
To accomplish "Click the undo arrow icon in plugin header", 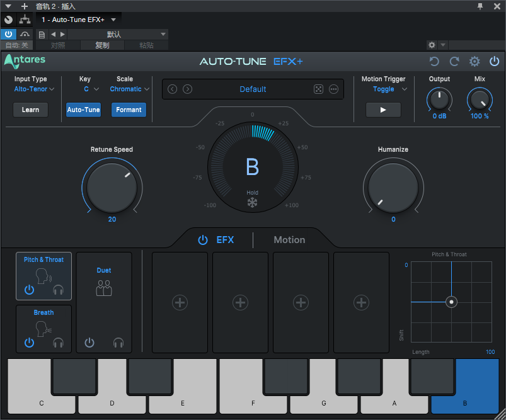I will [434, 61].
